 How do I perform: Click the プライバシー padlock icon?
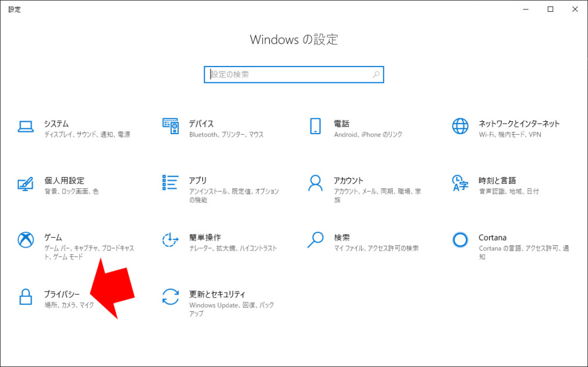point(25,297)
